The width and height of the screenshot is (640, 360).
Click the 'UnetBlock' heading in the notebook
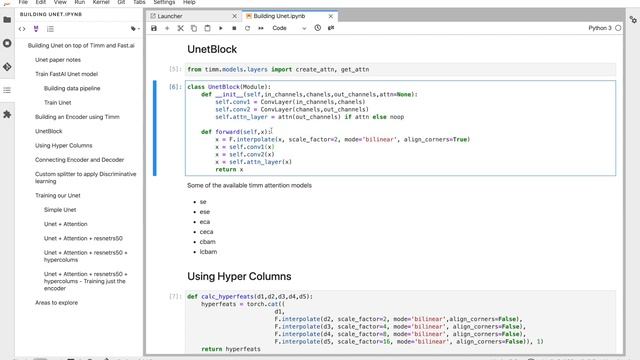(212, 49)
